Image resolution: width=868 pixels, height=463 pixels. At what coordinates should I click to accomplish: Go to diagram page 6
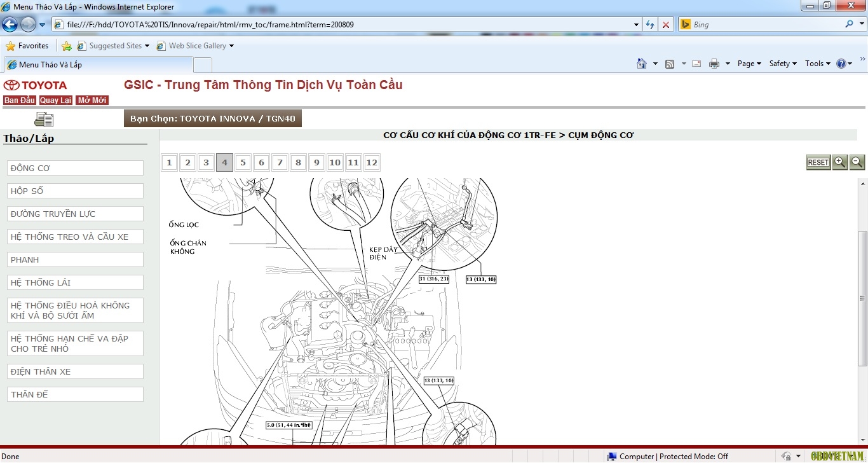click(261, 163)
